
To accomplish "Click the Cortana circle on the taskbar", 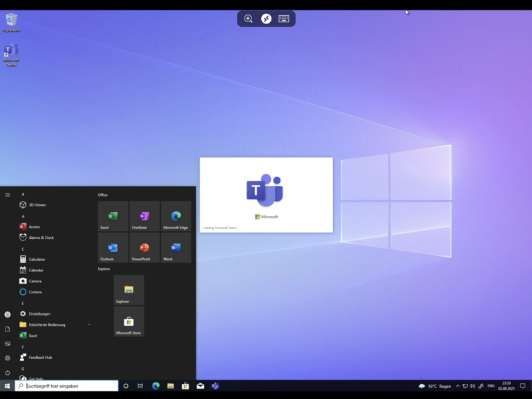I will (x=126, y=386).
